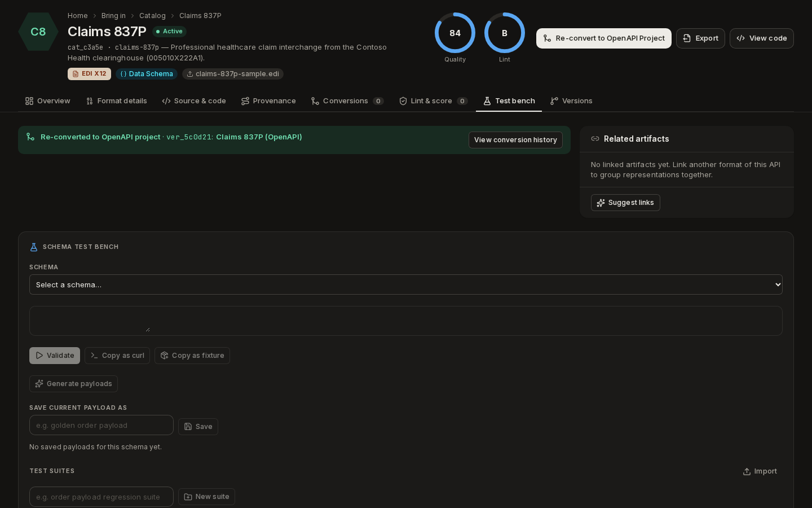Navigate to Catalog breadcrumb
Viewport: 812px width, 508px height.
tap(152, 16)
